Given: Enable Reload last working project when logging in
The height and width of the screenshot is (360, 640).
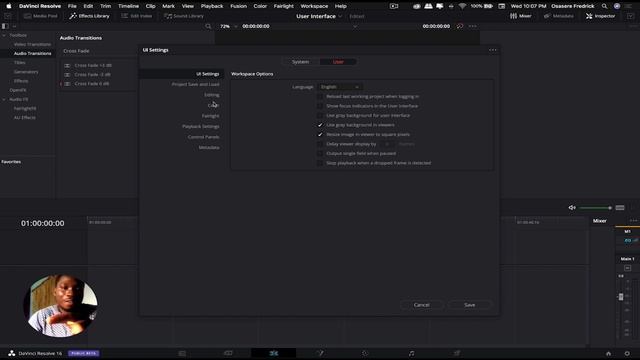Looking at the screenshot, I should [x=320, y=97].
